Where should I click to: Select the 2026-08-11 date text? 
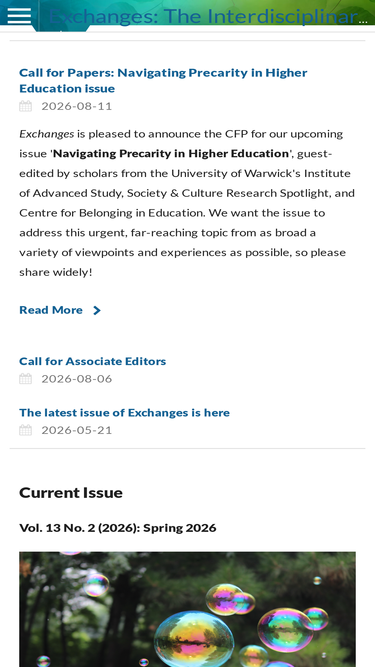pos(77,106)
